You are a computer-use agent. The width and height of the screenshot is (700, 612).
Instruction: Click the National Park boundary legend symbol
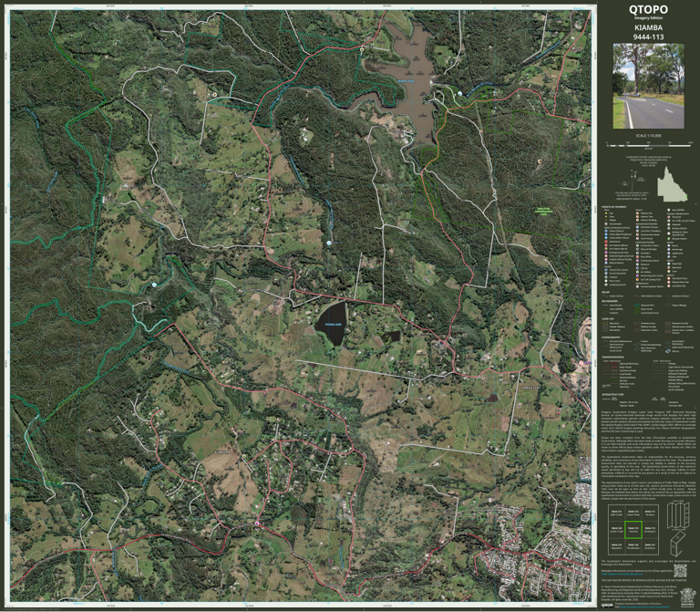tap(636, 306)
